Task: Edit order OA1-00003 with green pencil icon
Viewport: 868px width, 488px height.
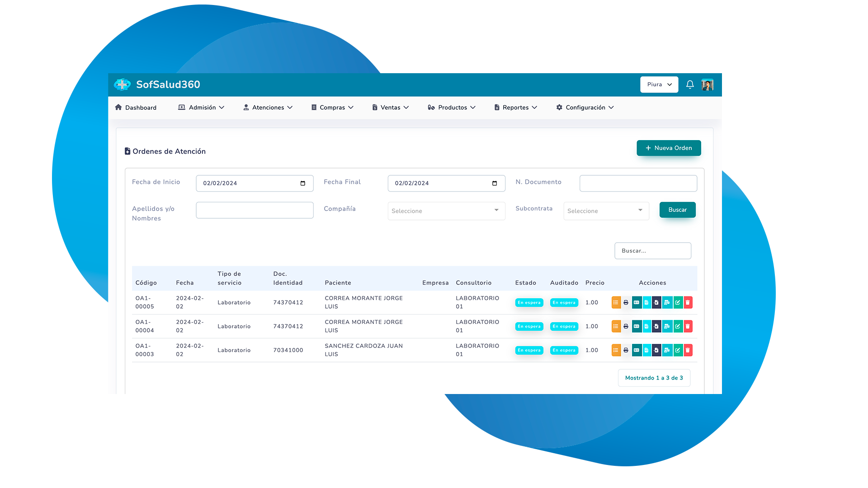Action: [x=678, y=350]
